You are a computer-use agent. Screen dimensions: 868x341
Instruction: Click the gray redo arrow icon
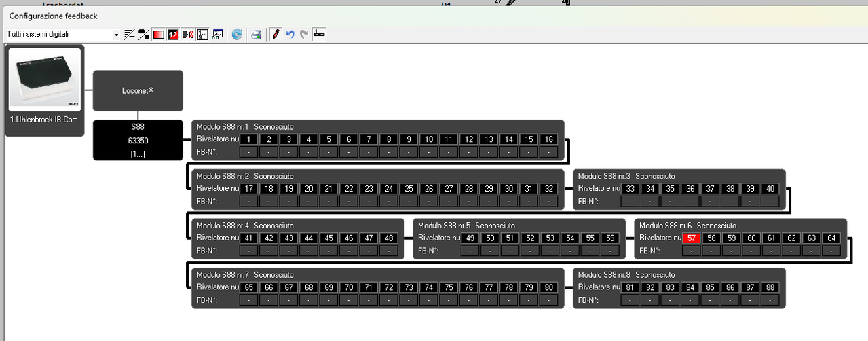(x=304, y=34)
